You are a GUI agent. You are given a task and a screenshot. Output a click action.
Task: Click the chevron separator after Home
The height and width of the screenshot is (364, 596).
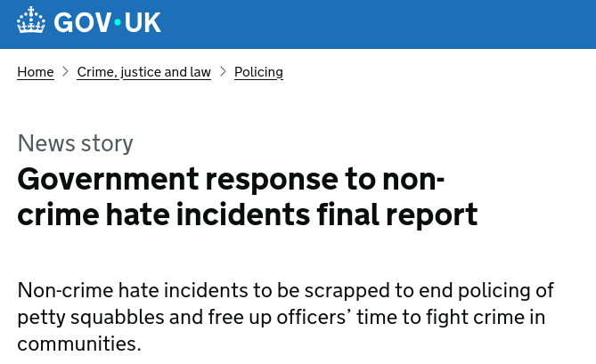tap(65, 71)
